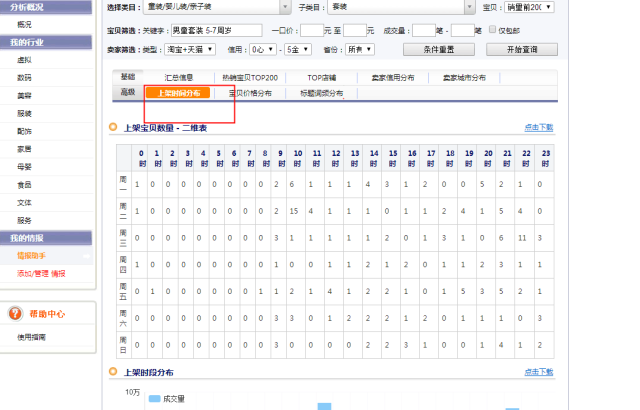Screen dimensions: 640x410
Task: Open 使用指南 under help center
Action: [31, 337]
